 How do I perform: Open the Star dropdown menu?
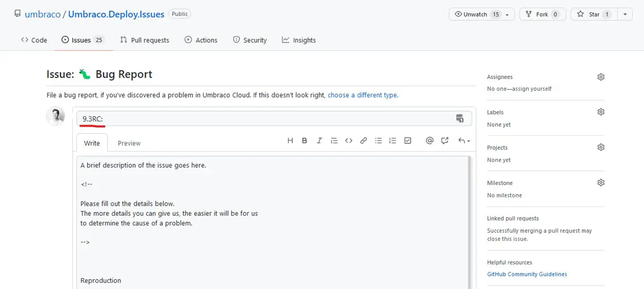coord(625,14)
